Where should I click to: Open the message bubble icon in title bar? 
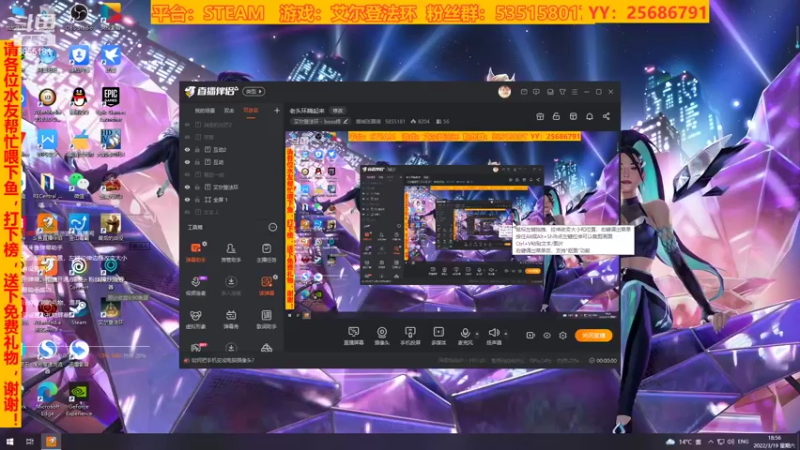click(536, 92)
